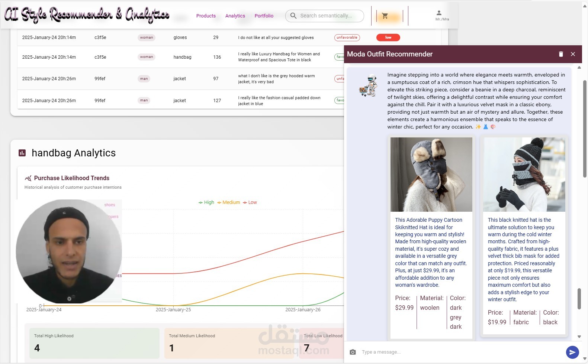Click the price $19.99 in black hat card
Screen dimensions: 588x364
click(497, 322)
